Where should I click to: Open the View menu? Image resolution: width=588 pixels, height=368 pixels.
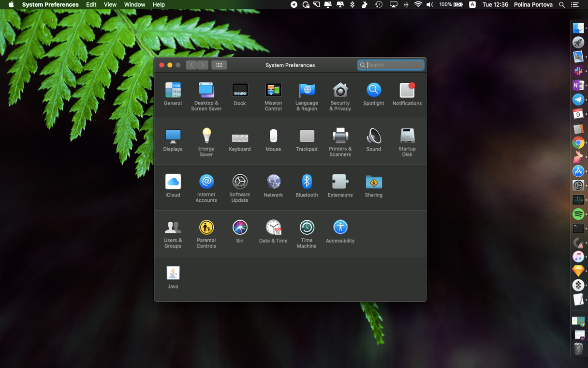click(x=110, y=4)
